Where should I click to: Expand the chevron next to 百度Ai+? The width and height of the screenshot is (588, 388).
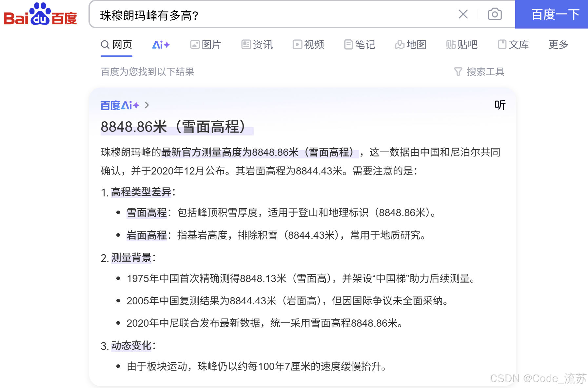coord(147,105)
